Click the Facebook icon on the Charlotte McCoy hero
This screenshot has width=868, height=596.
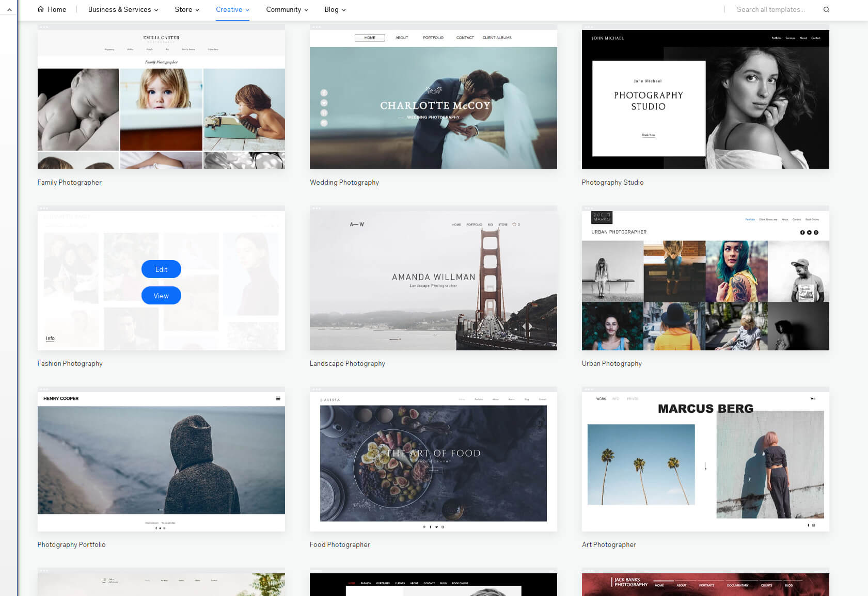click(x=324, y=93)
